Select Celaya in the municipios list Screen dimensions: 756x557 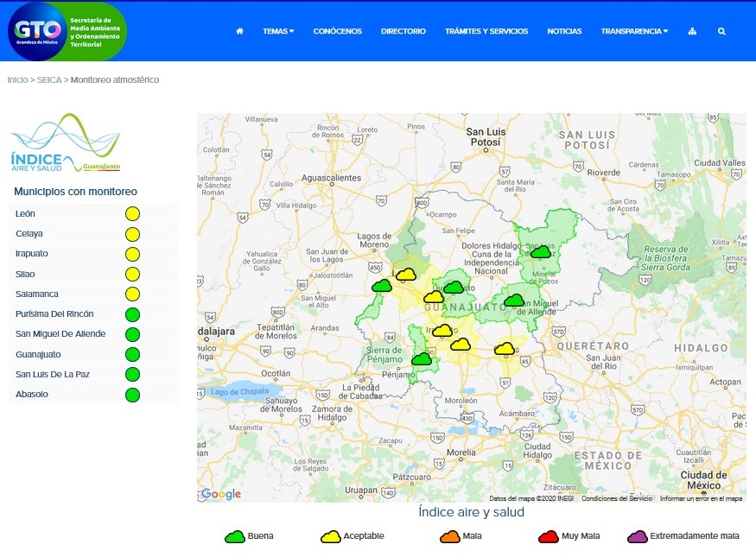coord(94,234)
